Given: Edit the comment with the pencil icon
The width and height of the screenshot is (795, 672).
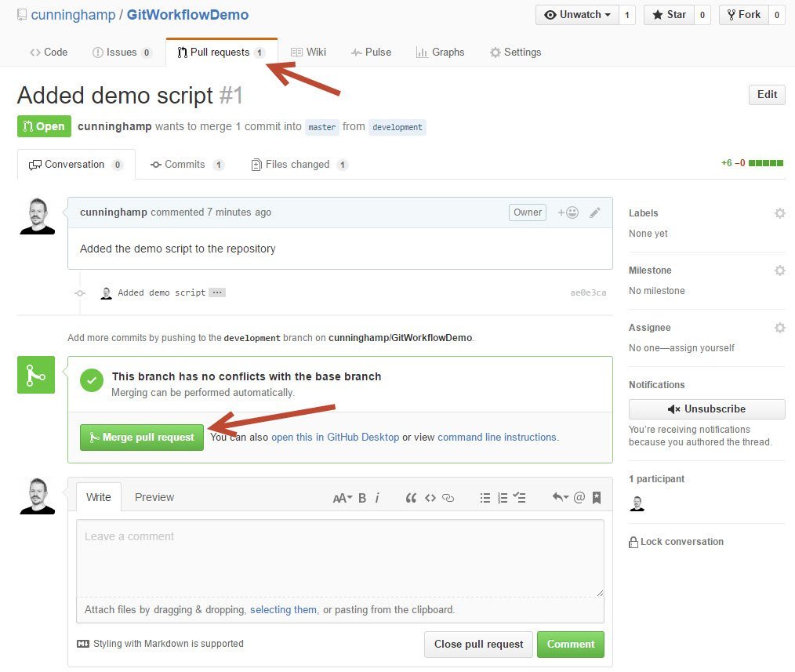Looking at the screenshot, I should click(x=595, y=212).
